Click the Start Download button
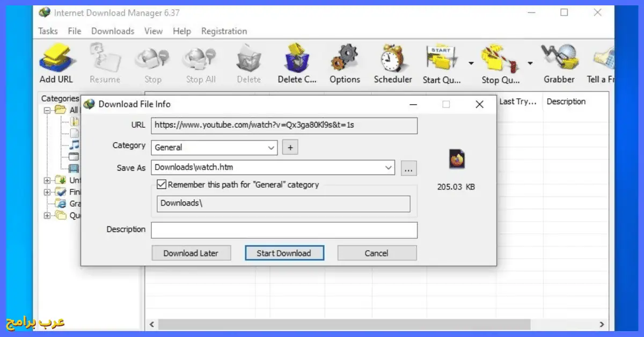The height and width of the screenshot is (337, 644). pyautogui.click(x=284, y=253)
